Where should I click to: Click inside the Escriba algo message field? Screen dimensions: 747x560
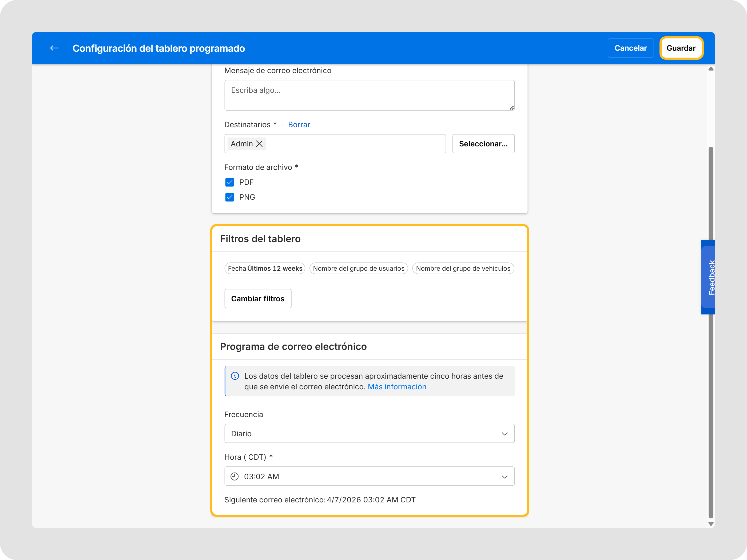369,95
